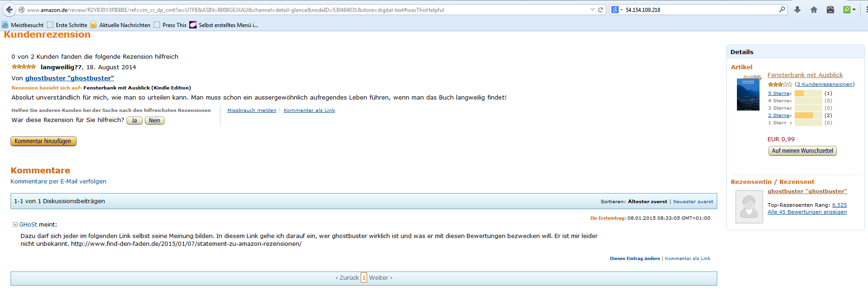The width and height of the screenshot is (868, 299).
Task: Click the Top-Rezensenten rank 6.525 link
Action: (840, 205)
